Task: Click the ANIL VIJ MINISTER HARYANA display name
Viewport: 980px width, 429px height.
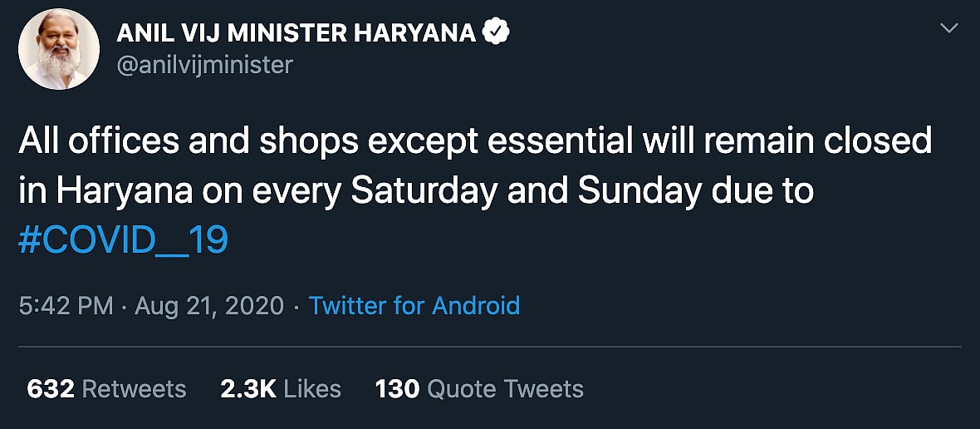Action: pyautogui.click(x=296, y=33)
